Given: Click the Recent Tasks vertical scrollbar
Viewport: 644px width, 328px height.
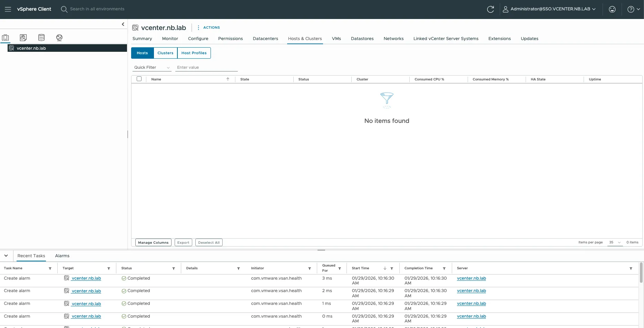Looking at the screenshot, I should (x=641, y=273).
